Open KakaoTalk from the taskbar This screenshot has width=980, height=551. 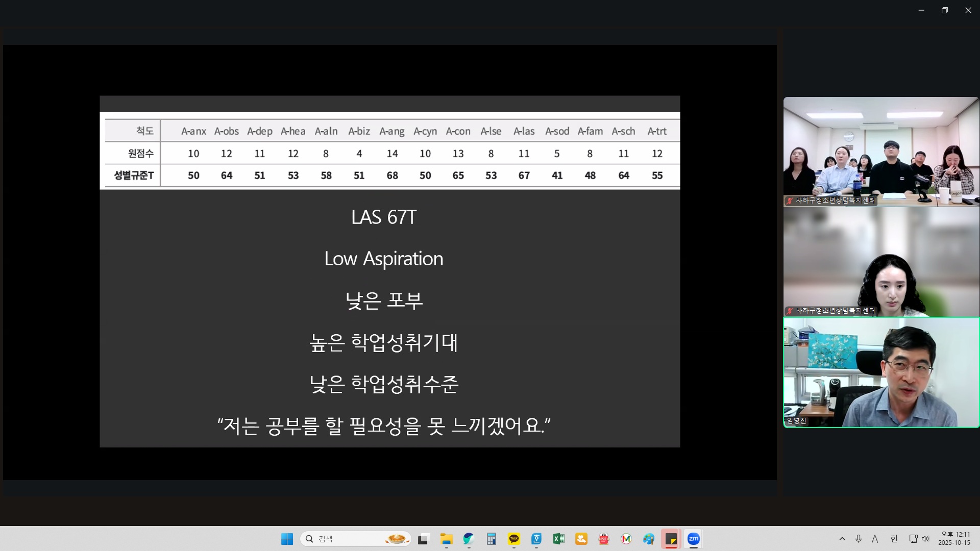514,539
